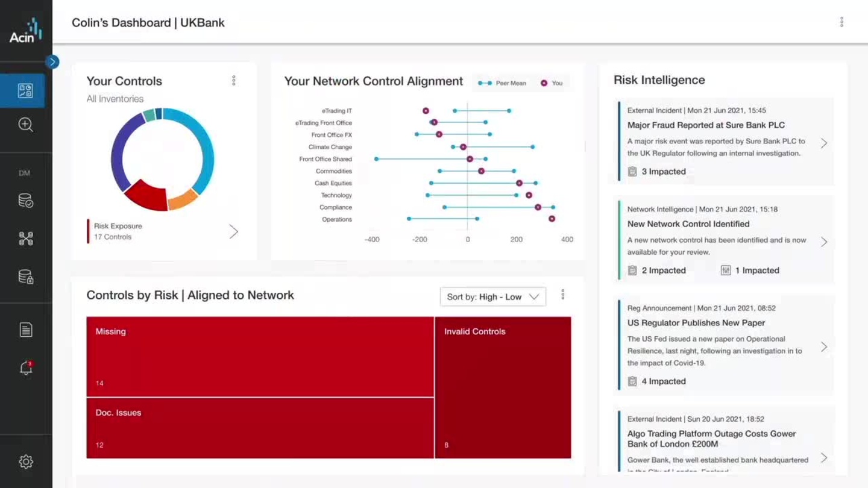This screenshot has width=868, height=488.
Task: Expand Risk Exposure 17 Controls arrow
Action: pyautogui.click(x=233, y=231)
